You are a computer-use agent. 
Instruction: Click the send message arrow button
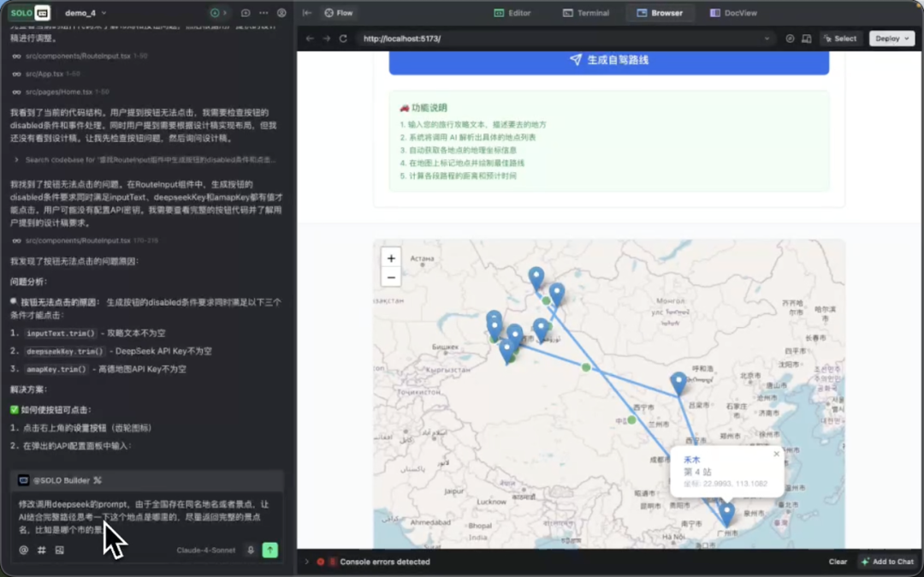(270, 550)
